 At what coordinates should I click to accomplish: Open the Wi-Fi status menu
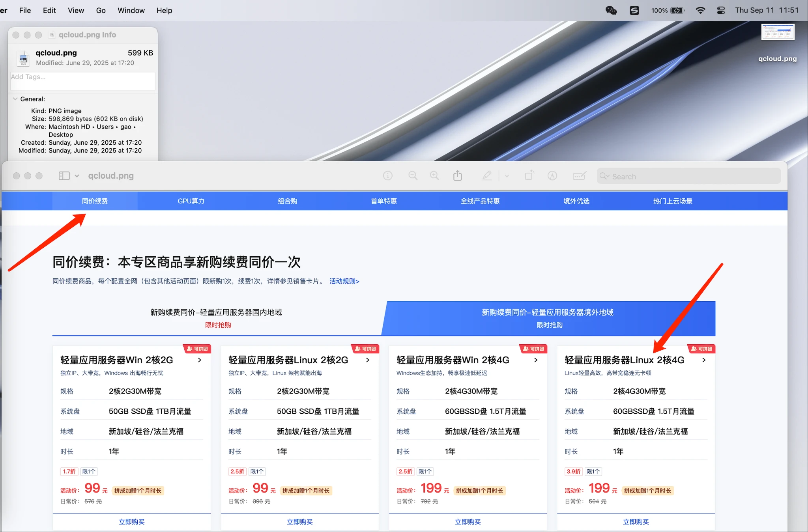(x=700, y=11)
